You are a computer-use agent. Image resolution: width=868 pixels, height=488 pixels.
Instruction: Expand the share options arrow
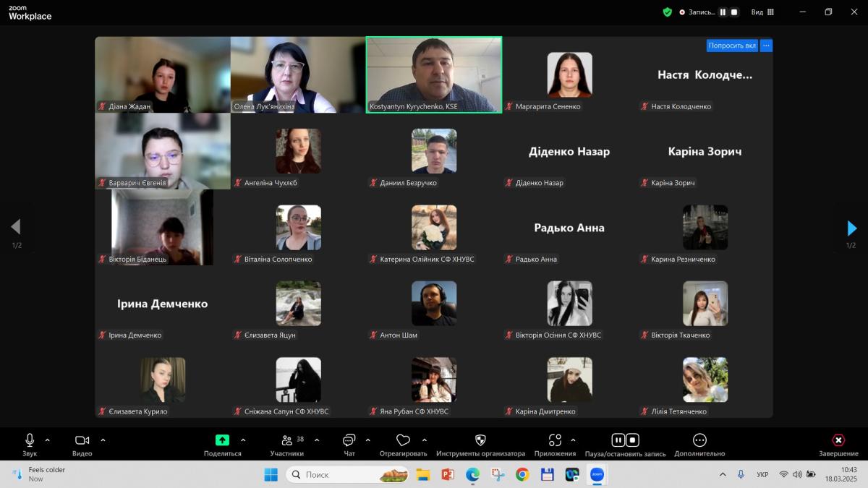(x=243, y=440)
